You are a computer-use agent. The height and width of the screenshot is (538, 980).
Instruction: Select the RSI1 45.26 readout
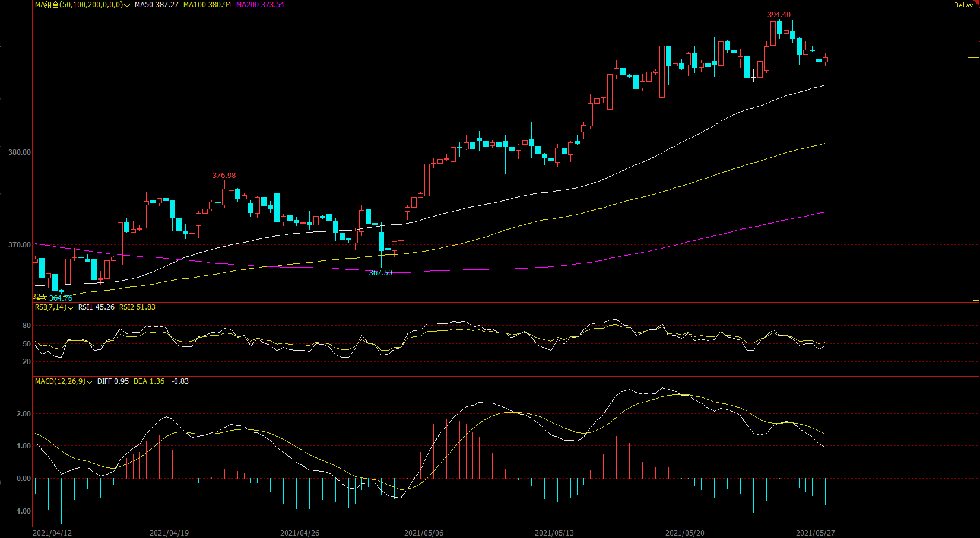[96, 307]
